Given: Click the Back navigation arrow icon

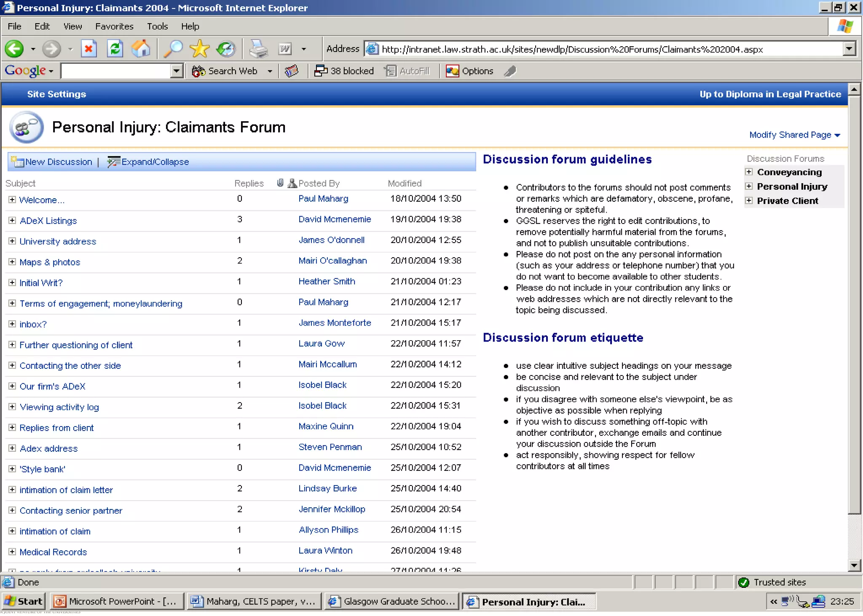Looking at the screenshot, I should (x=14, y=49).
